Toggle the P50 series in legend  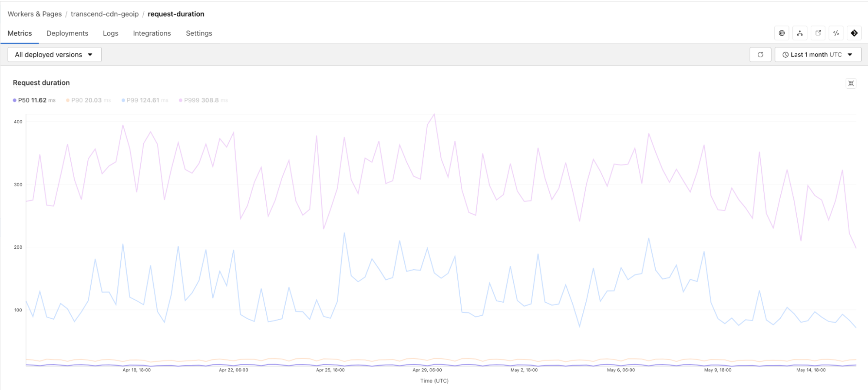pyautogui.click(x=34, y=100)
